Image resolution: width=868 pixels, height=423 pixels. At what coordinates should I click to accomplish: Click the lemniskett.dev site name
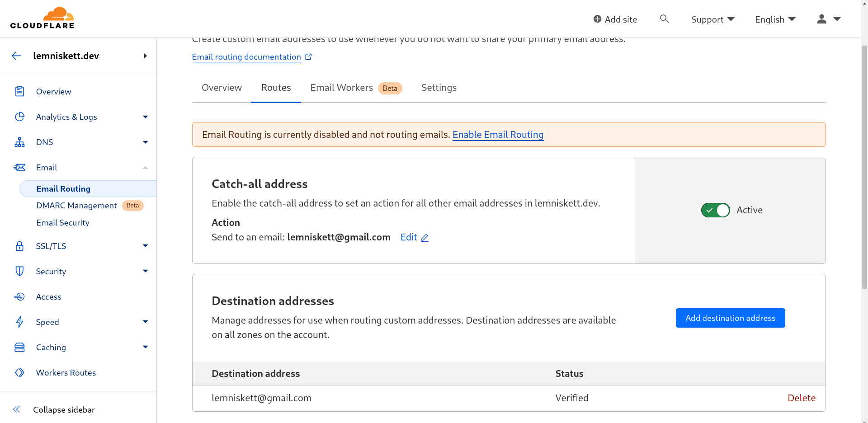66,56
